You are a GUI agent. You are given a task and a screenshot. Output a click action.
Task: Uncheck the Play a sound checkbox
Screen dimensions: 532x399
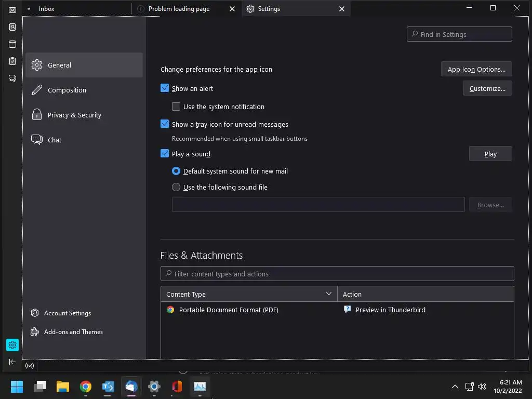pos(165,153)
